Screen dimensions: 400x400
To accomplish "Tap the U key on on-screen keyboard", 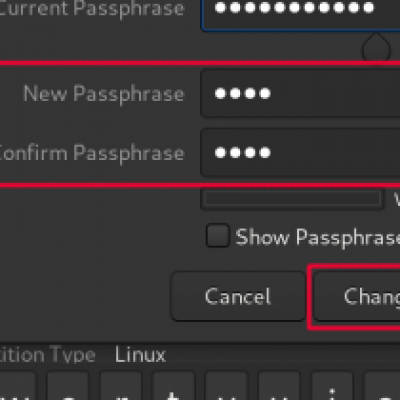I will (279, 386).
